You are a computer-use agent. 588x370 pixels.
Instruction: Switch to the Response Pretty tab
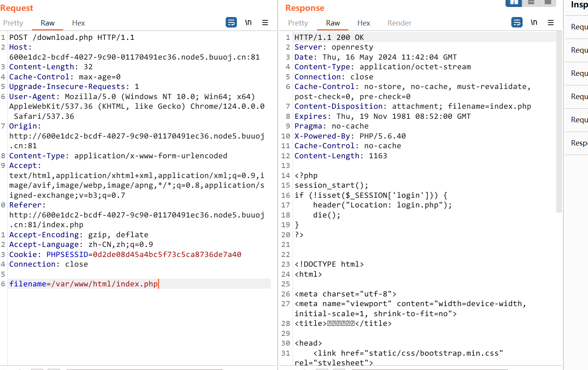[x=298, y=23]
